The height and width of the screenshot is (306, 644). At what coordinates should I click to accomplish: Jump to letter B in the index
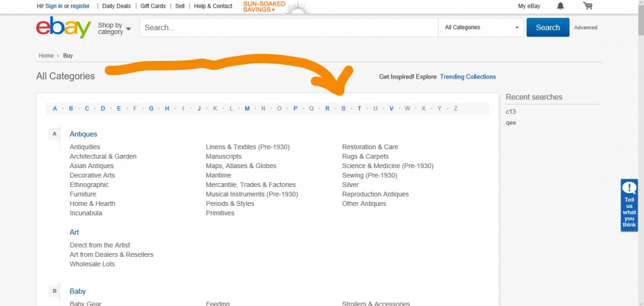(x=70, y=108)
